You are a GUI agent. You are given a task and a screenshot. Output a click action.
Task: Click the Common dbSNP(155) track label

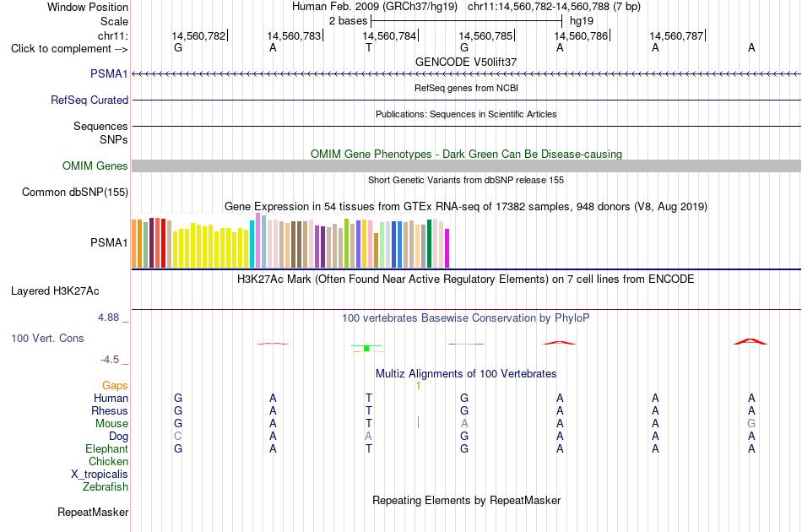click(x=75, y=192)
